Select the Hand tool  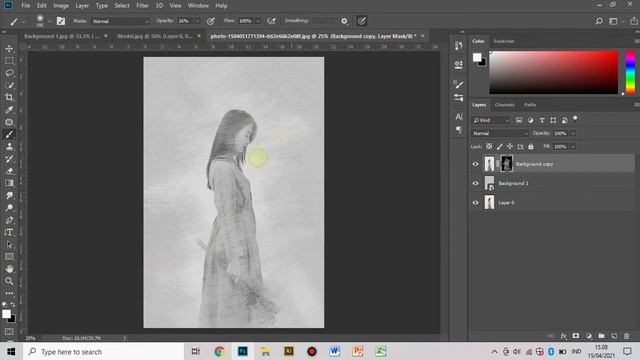coord(9,269)
